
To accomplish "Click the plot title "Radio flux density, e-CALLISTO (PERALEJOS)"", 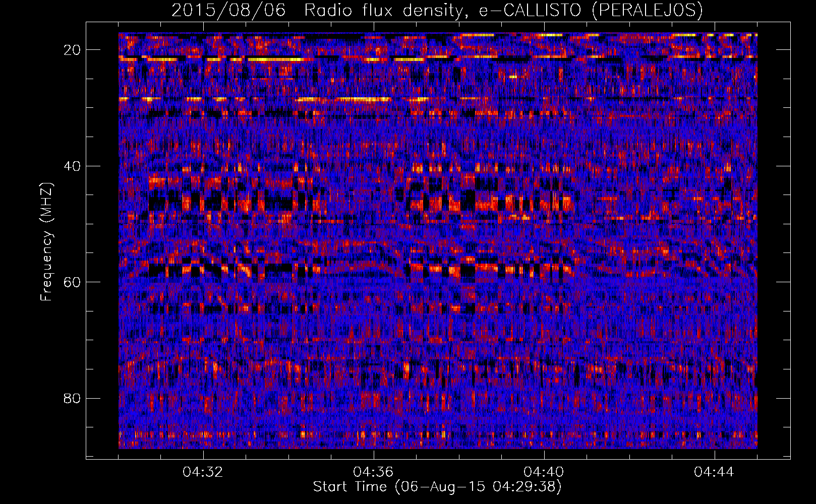I will pos(503,11).
